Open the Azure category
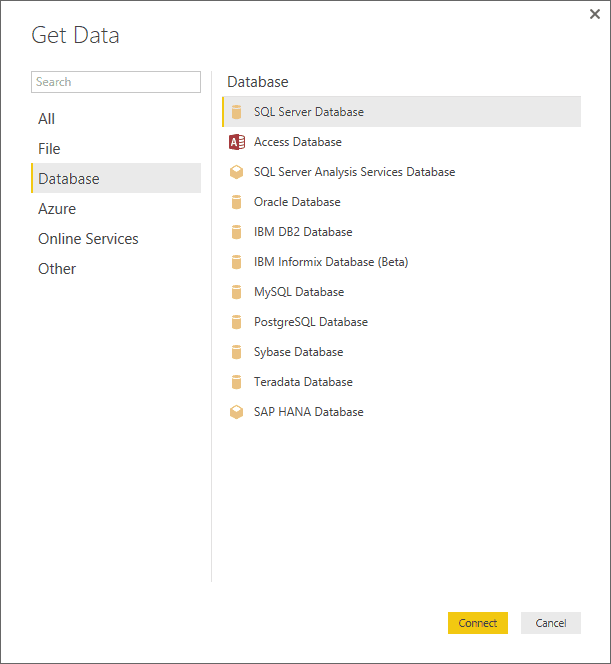This screenshot has height=664, width=611. pyautogui.click(x=116, y=209)
